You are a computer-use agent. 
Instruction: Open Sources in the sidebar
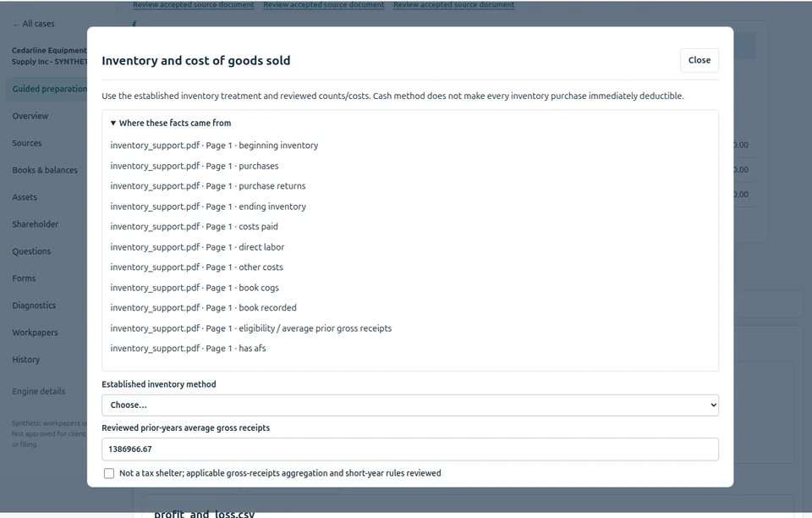point(27,143)
